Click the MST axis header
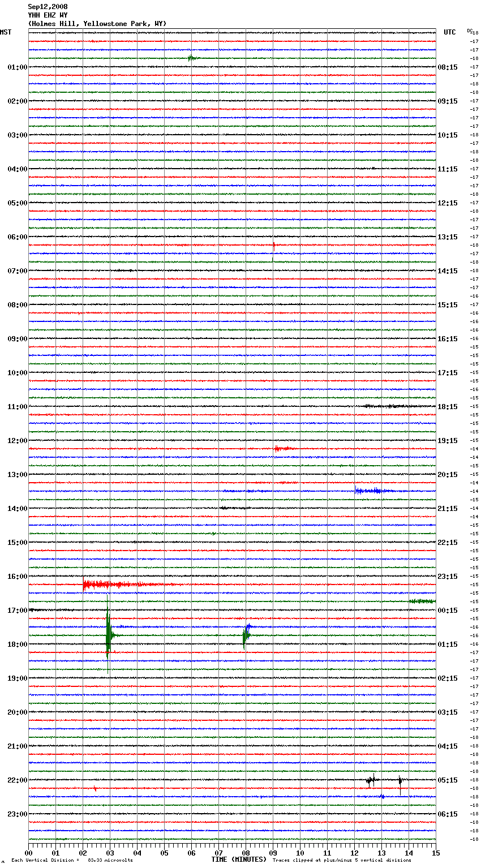 click(x=6, y=32)
